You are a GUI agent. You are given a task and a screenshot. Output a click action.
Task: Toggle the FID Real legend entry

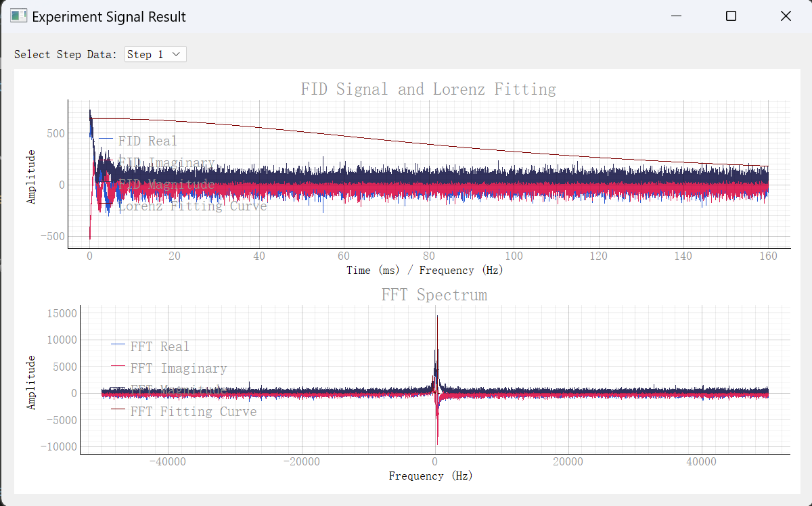tap(147, 141)
